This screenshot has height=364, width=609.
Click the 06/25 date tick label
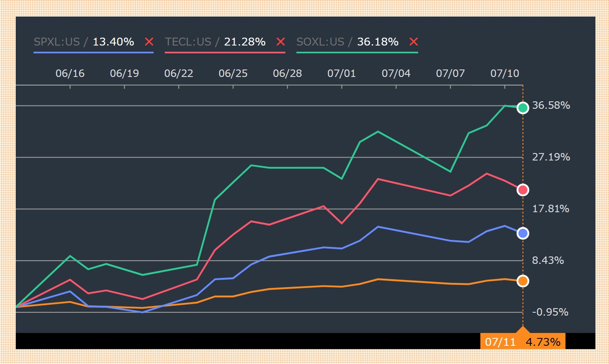point(233,74)
